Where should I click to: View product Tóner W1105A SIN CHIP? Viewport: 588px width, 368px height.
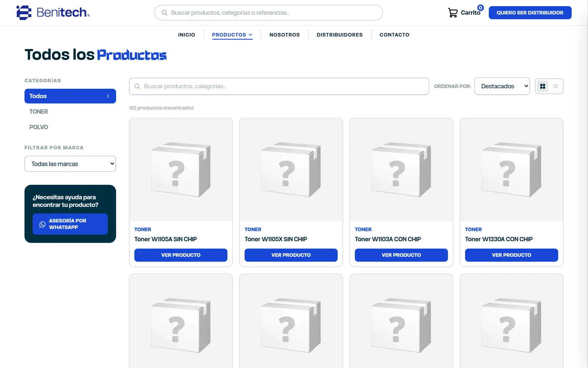coord(181,255)
